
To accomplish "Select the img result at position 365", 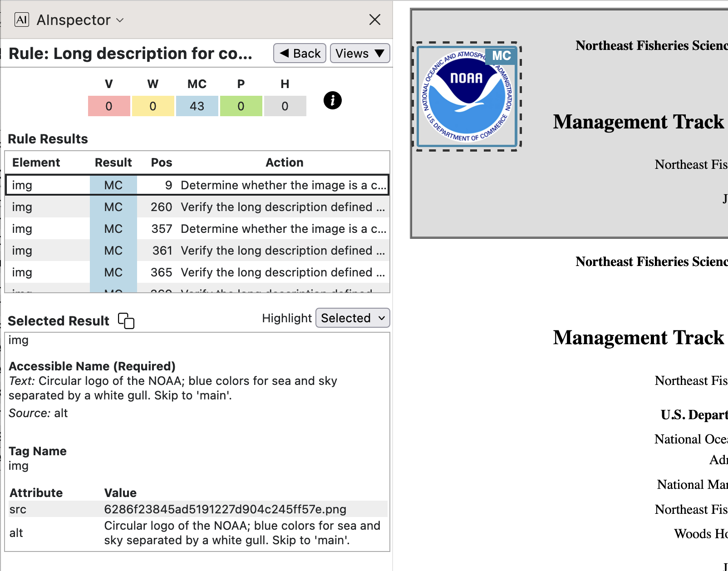I will coord(197,272).
